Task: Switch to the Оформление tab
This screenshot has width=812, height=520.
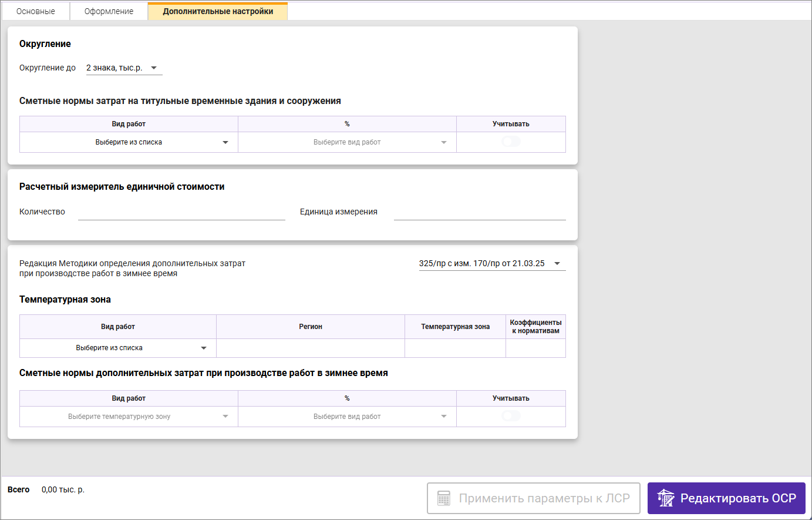Action: point(109,11)
